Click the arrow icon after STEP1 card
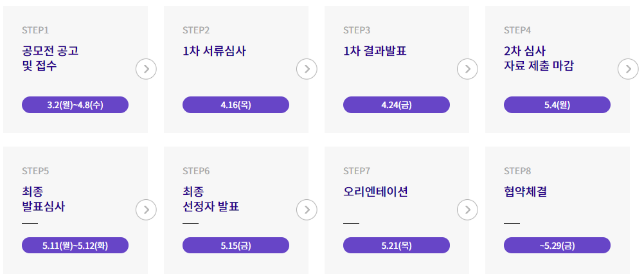 tap(146, 69)
